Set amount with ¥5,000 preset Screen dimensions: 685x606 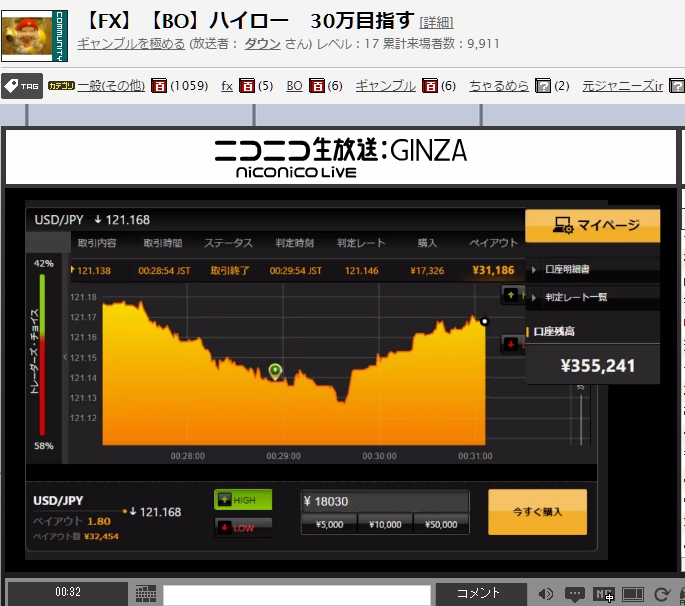329,524
